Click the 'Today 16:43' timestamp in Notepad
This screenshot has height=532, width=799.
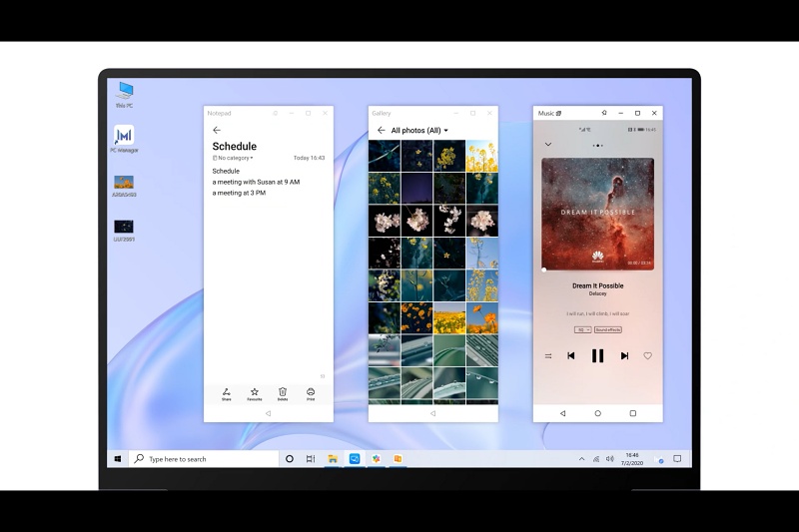click(x=309, y=158)
